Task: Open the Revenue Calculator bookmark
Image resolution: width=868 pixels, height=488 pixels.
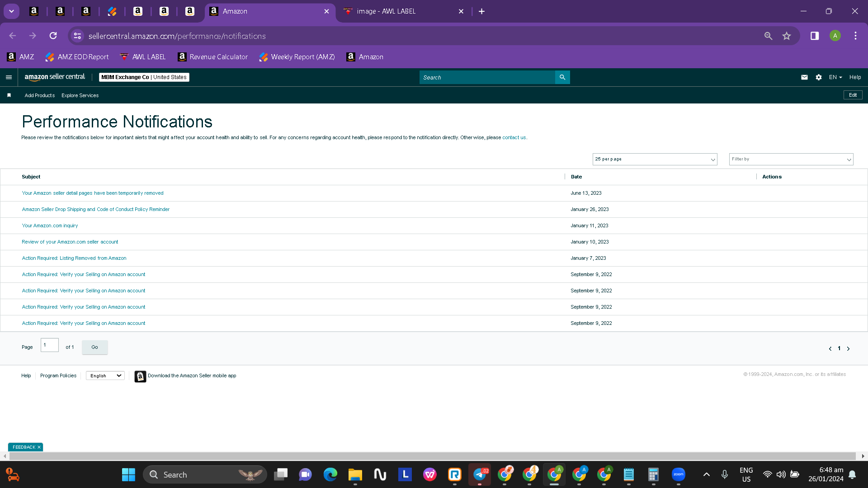Action: (213, 57)
